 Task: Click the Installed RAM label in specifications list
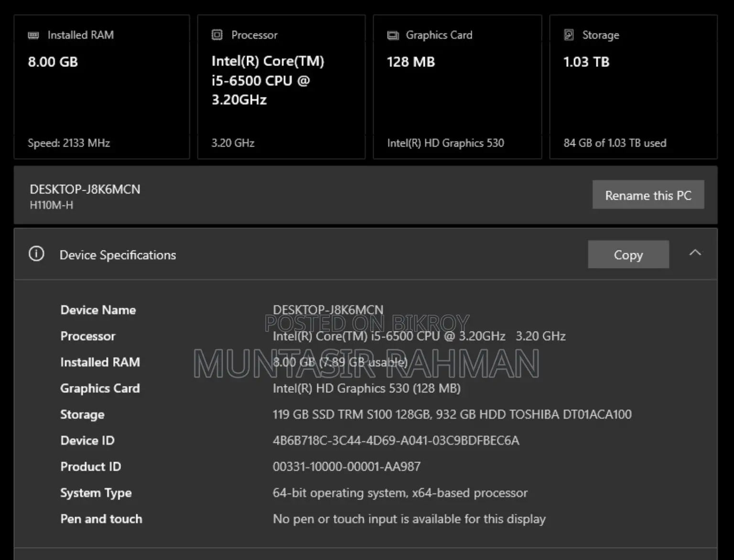(x=100, y=362)
